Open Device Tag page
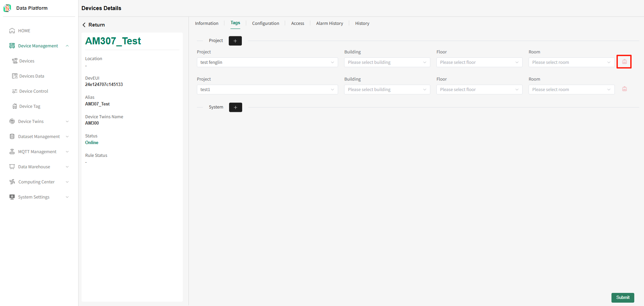The height and width of the screenshot is (306, 644). [x=30, y=106]
